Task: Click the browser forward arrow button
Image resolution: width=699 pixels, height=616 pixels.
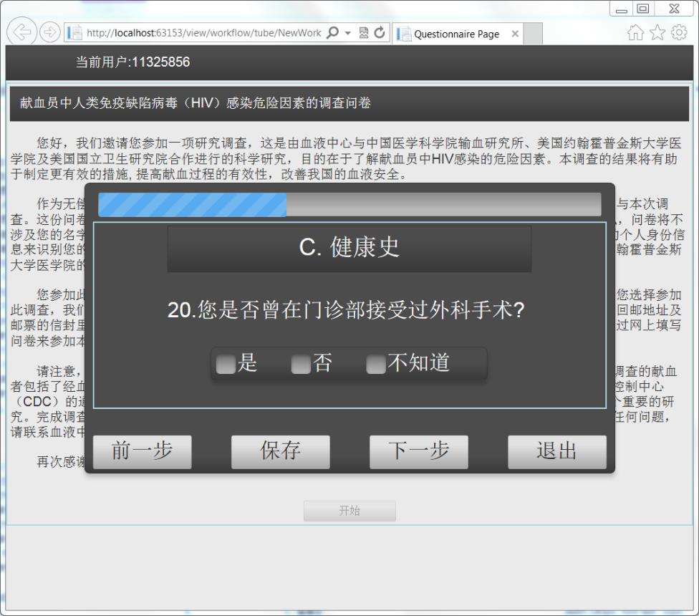Action: tap(49, 32)
